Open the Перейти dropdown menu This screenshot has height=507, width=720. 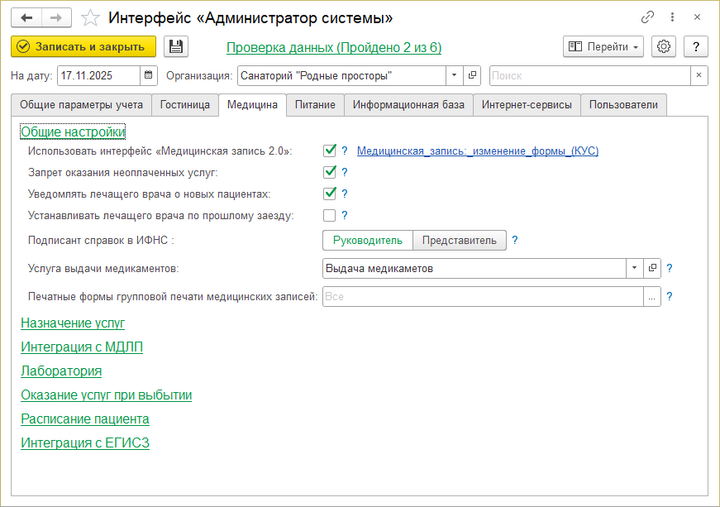click(x=603, y=46)
